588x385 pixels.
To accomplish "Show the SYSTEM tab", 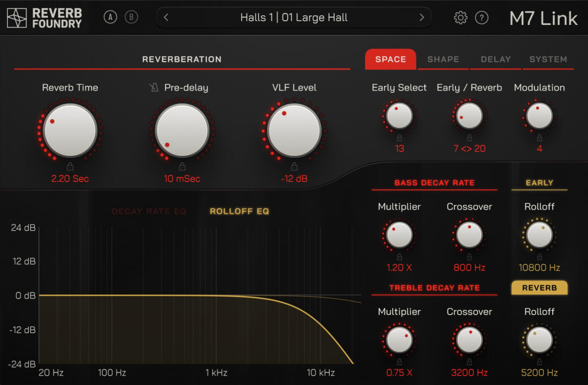I will coord(548,59).
